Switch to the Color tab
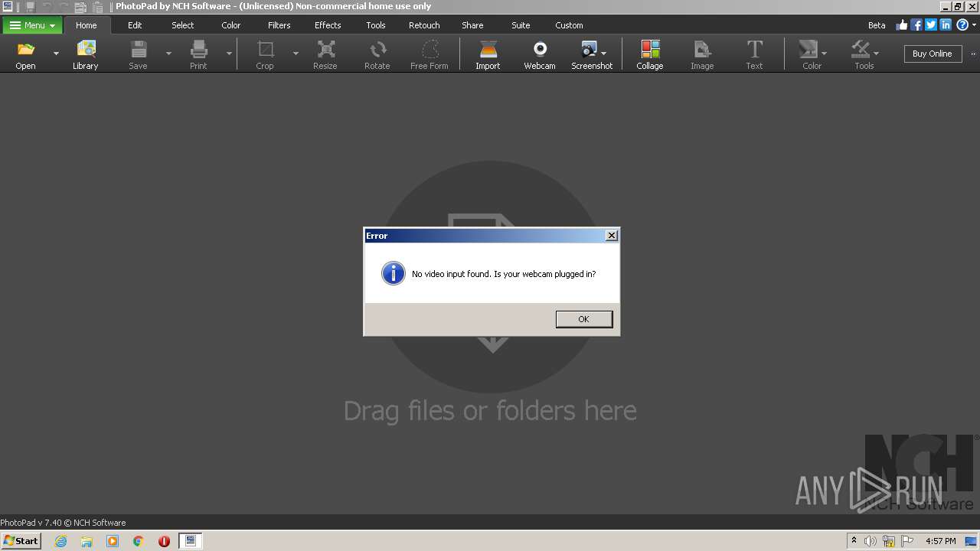This screenshot has height=551, width=980. [231, 25]
